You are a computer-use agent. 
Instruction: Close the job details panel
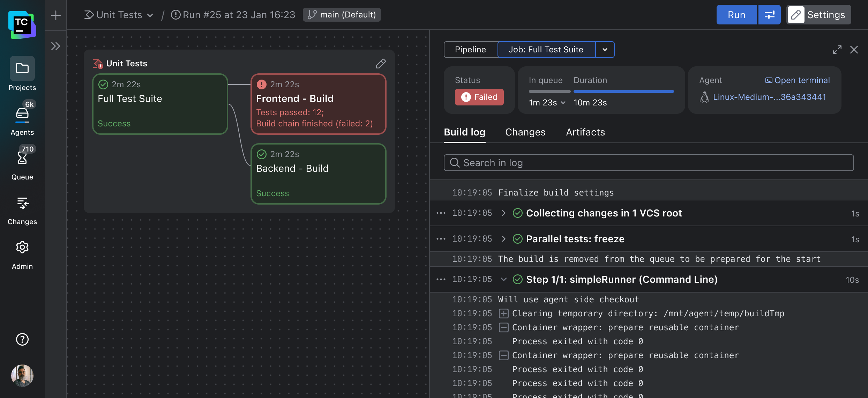(x=854, y=50)
